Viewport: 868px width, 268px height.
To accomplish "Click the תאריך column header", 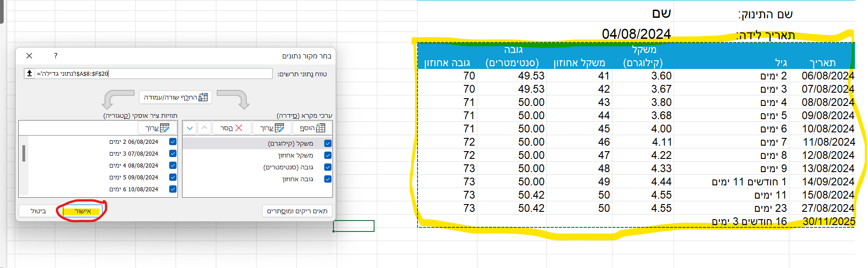I will click(x=822, y=63).
